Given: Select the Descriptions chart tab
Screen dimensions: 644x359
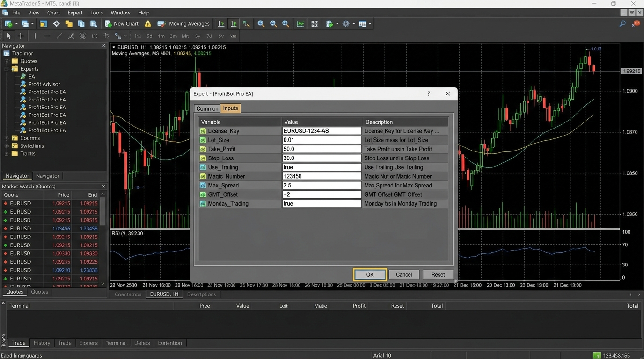Looking at the screenshot, I should point(201,294).
